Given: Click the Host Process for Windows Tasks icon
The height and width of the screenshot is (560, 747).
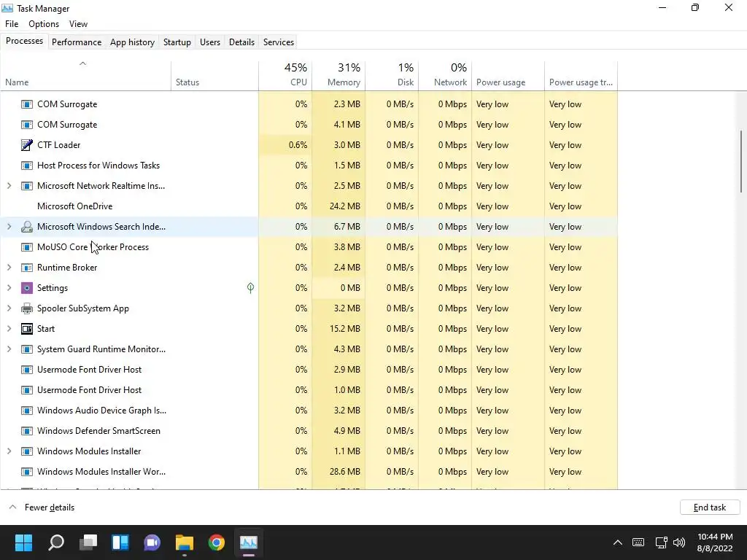Looking at the screenshot, I should pyautogui.click(x=27, y=166).
